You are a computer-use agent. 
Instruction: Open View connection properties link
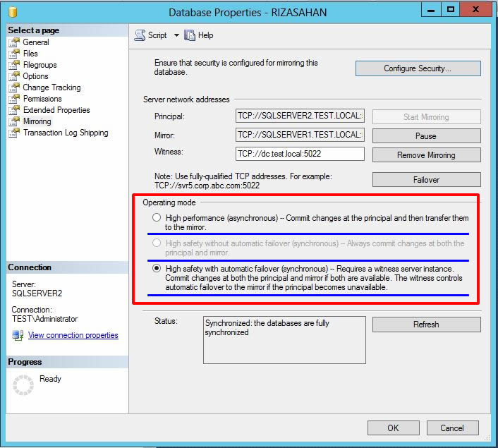pos(73,335)
